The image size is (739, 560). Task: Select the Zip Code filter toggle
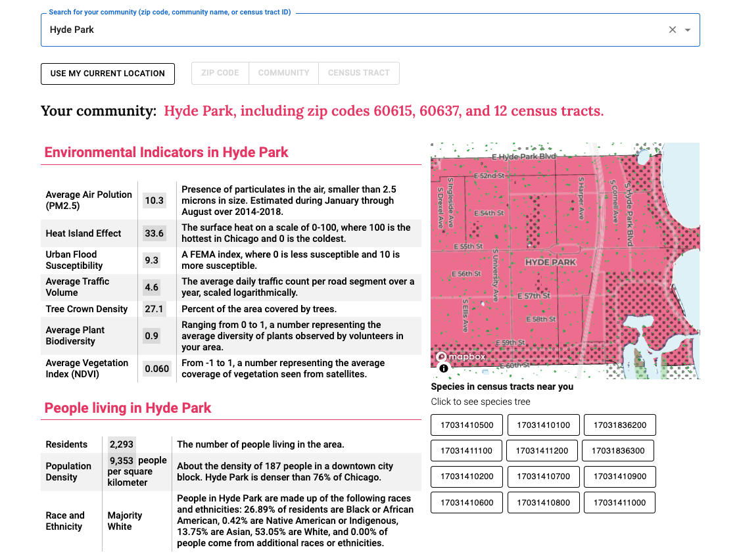[220, 73]
